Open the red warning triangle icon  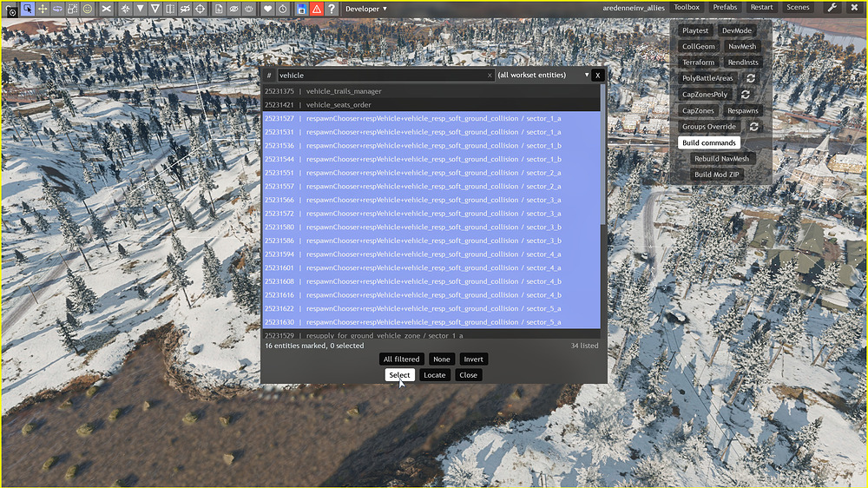click(317, 8)
